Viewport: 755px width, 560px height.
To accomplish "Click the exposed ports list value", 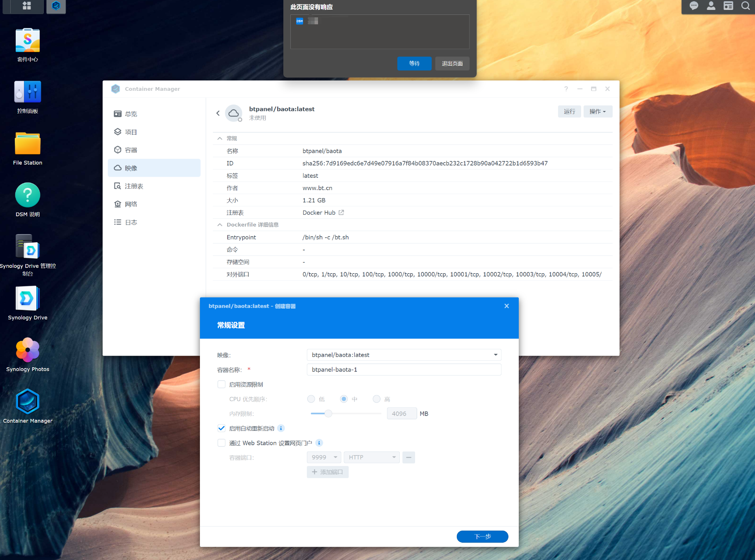I will tap(452, 274).
